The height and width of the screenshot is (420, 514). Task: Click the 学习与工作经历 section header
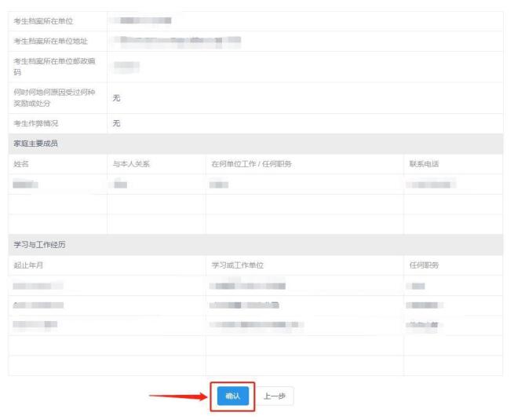coord(40,245)
